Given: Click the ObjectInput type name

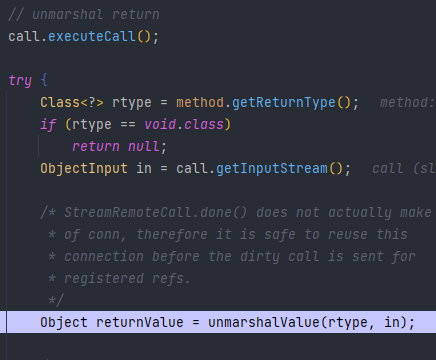Looking at the screenshot, I should 84,168.
